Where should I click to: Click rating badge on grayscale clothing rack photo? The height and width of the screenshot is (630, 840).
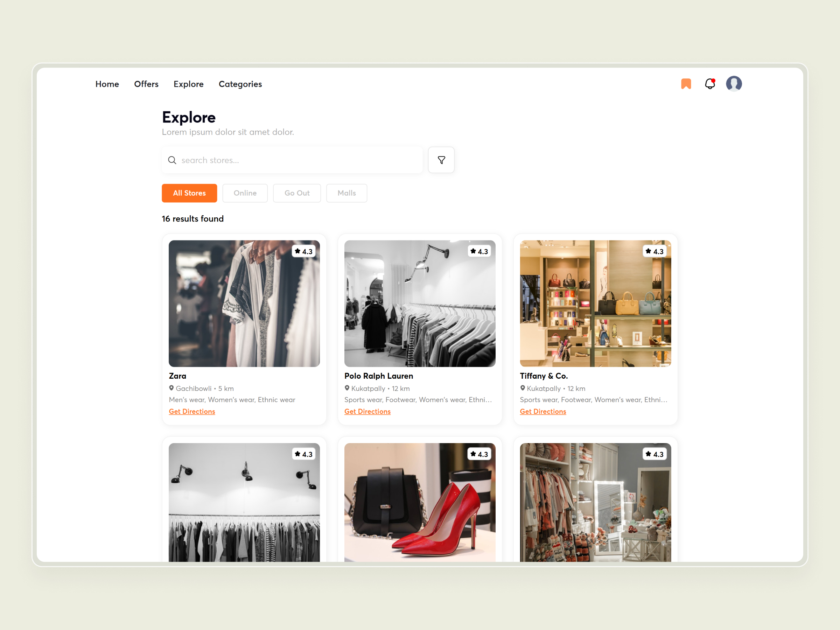(303, 454)
